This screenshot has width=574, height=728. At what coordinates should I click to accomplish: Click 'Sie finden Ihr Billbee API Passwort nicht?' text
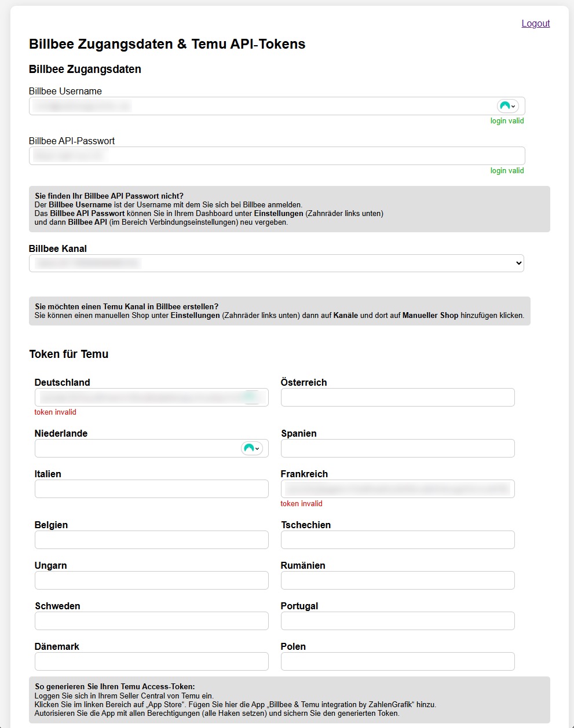tap(109, 196)
